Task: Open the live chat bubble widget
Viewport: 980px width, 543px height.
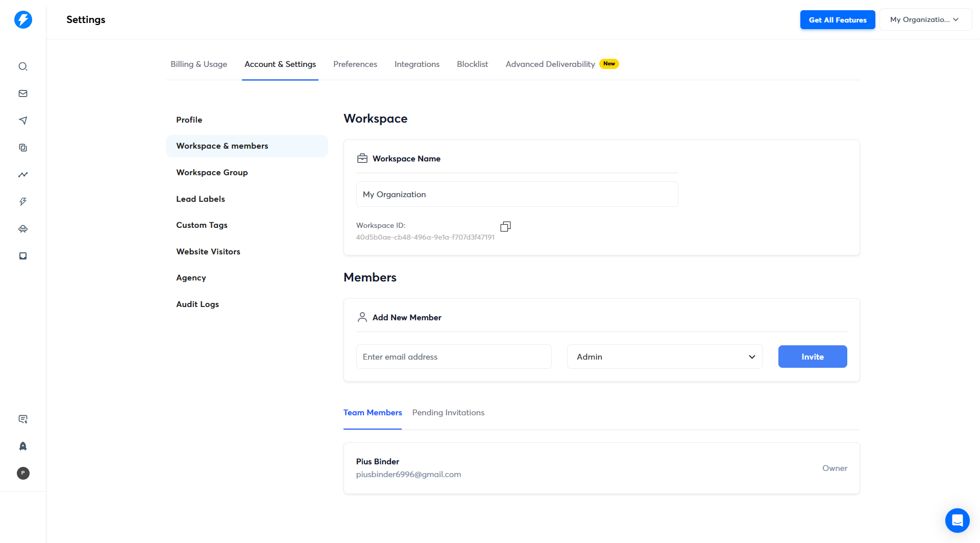Action: pyautogui.click(x=957, y=520)
